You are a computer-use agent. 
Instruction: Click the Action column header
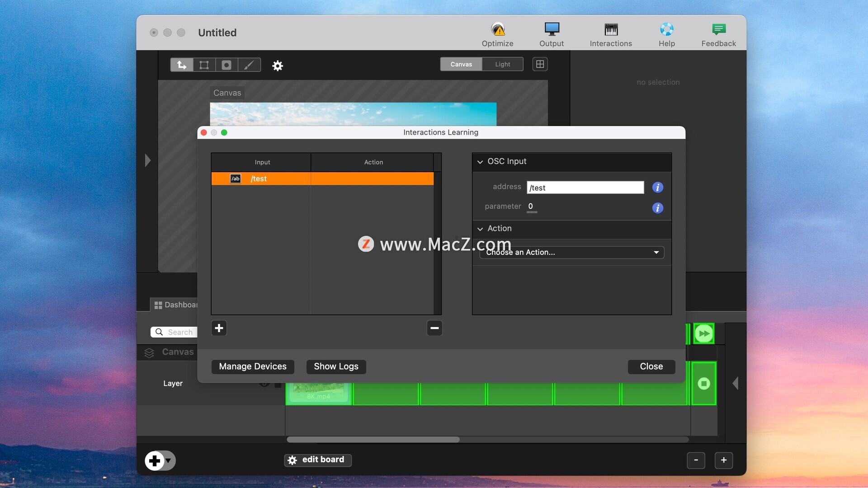(373, 162)
